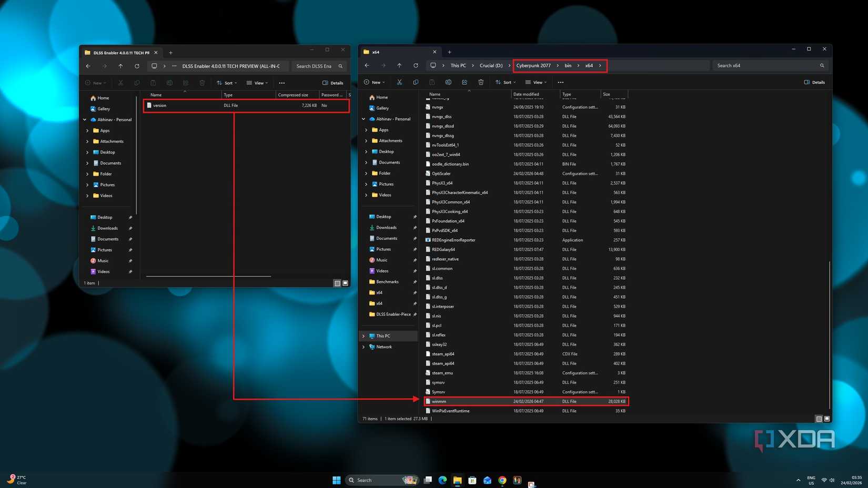The width and height of the screenshot is (868, 488).
Task: Click Cut icon in x64 window toolbar
Action: (400, 83)
